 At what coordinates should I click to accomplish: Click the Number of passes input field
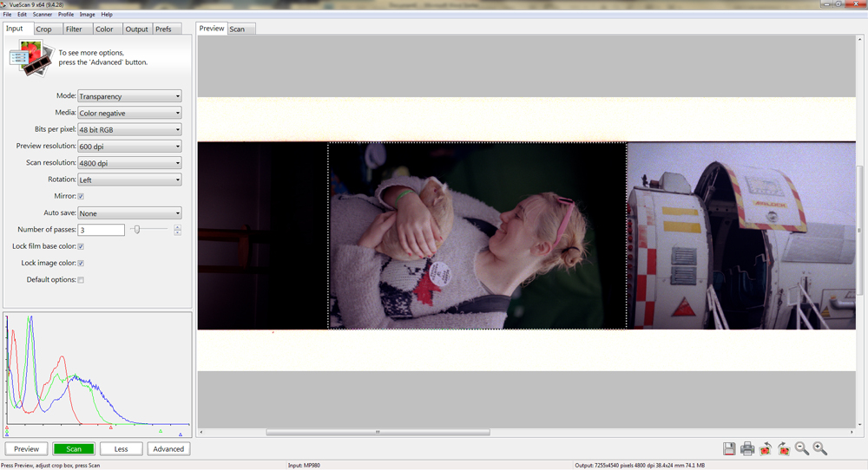pyautogui.click(x=102, y=230)
